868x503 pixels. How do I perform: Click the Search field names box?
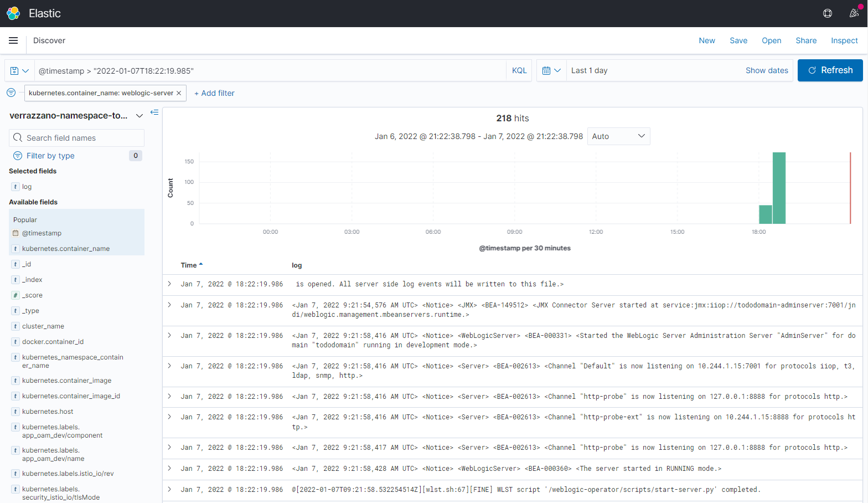(76, 138)
